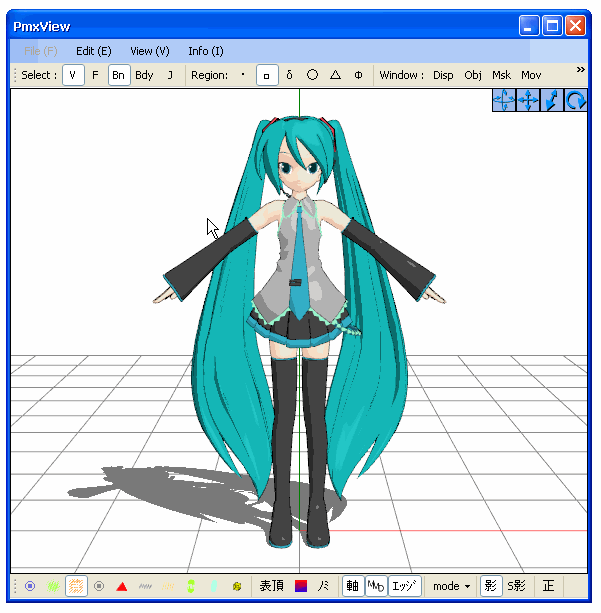The image size is (601, 613).
Task: Toggle the MMD-style rendering button
Action: pyautogui.click(x=376, y=586)
